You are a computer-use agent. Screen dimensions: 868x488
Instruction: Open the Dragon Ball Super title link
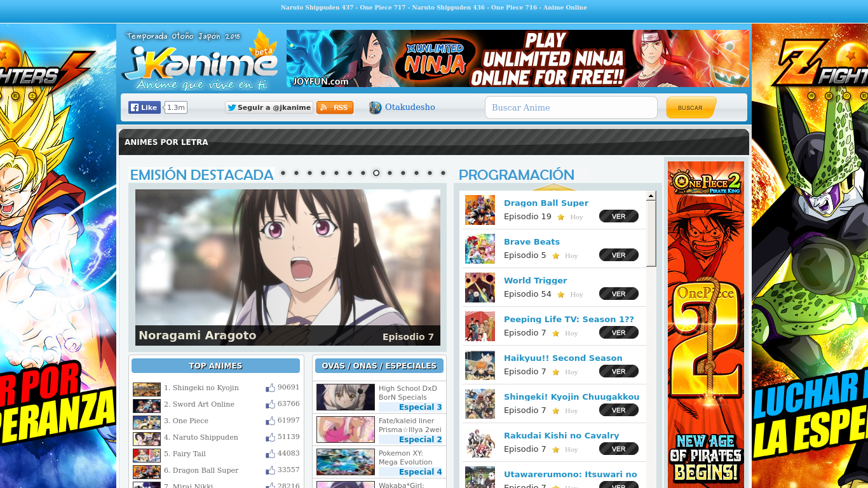(x=546, y=203)
